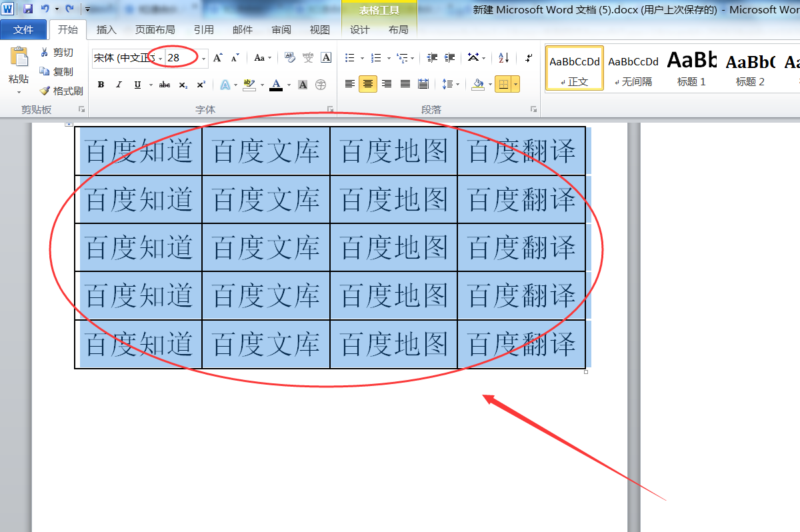800x532 pixels.
Task: Open the 文件 tab
Action: click(23, 30)
